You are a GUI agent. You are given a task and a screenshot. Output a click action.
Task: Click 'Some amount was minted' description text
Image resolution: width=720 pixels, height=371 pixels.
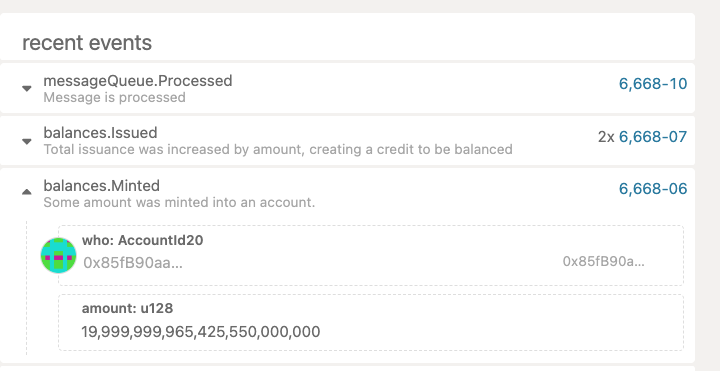point(179,202)
